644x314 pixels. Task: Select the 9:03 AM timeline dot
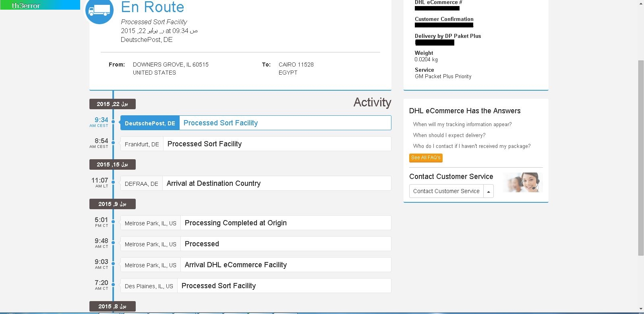coord(113,264)
